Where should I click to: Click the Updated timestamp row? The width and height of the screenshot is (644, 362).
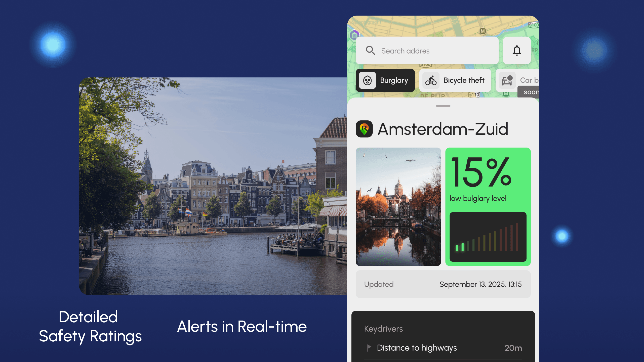tap(443, 284)
